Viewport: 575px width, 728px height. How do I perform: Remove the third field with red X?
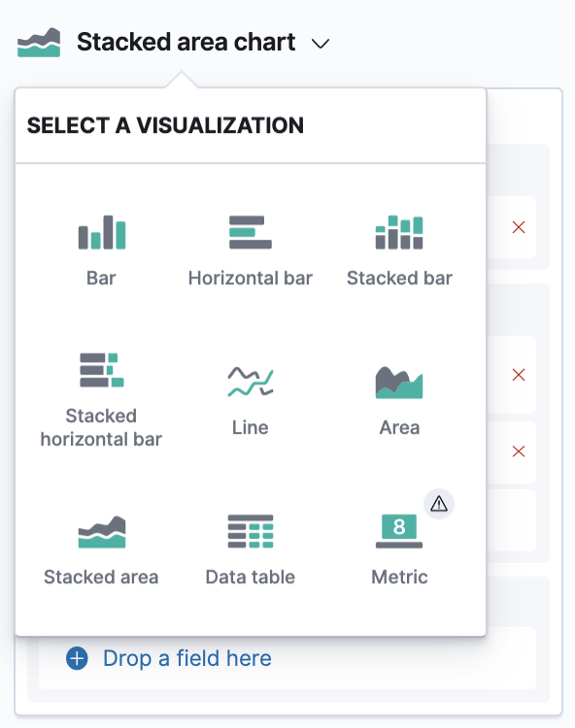point(519,451)
